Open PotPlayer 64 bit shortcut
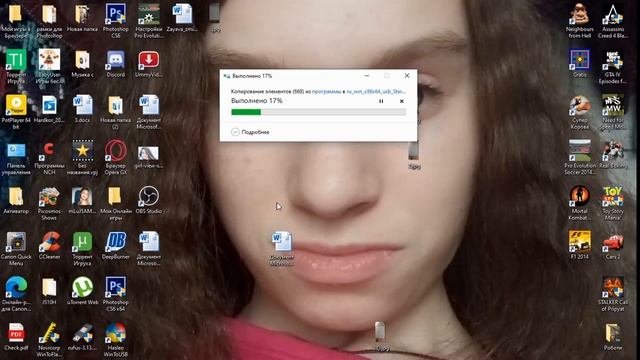 pos(16,112)
